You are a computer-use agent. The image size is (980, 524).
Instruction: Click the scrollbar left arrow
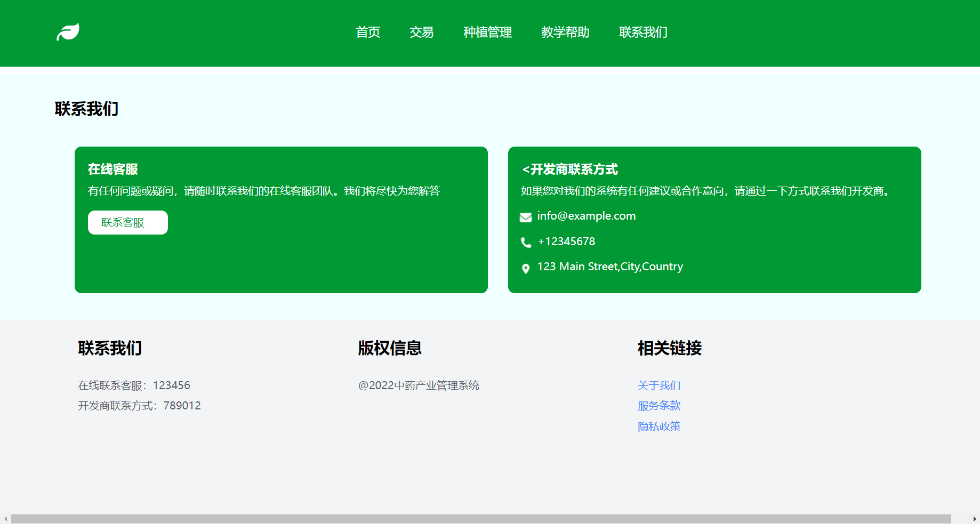pos(5,519)
